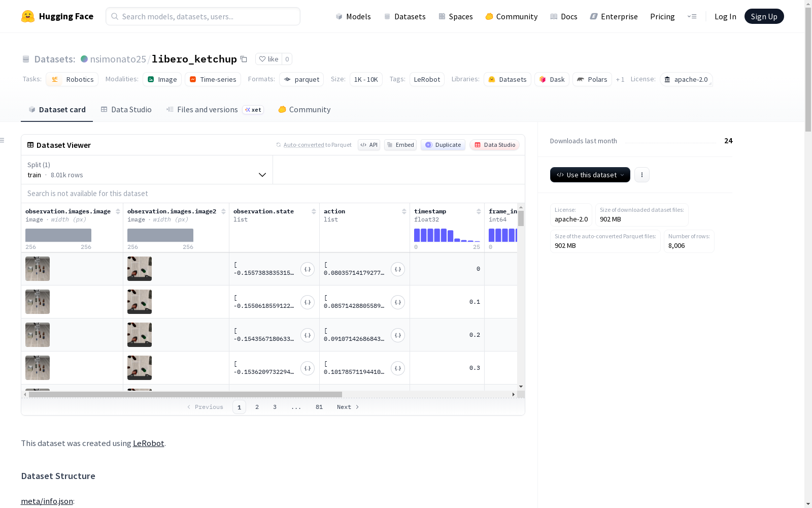Open the Image modality tag
The height and width of the screenshot is (508, 812).
tap(162, 79)
